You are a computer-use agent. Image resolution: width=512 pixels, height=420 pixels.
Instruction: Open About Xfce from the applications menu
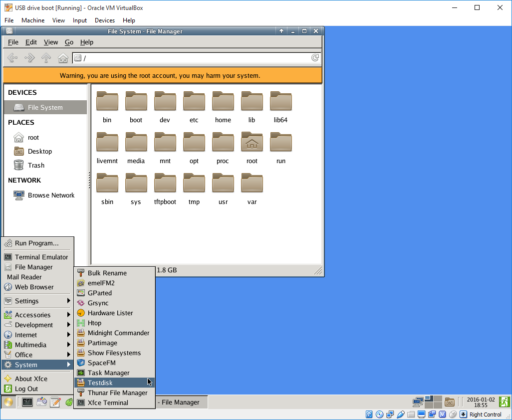tap(37, 379)
